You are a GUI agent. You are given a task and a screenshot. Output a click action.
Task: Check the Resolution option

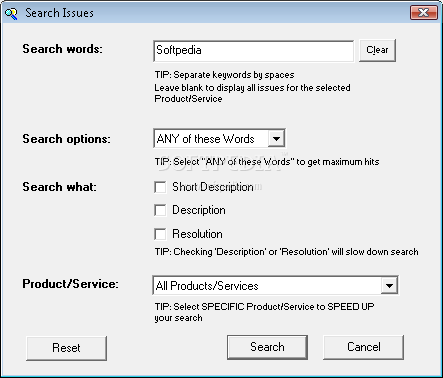160,234
